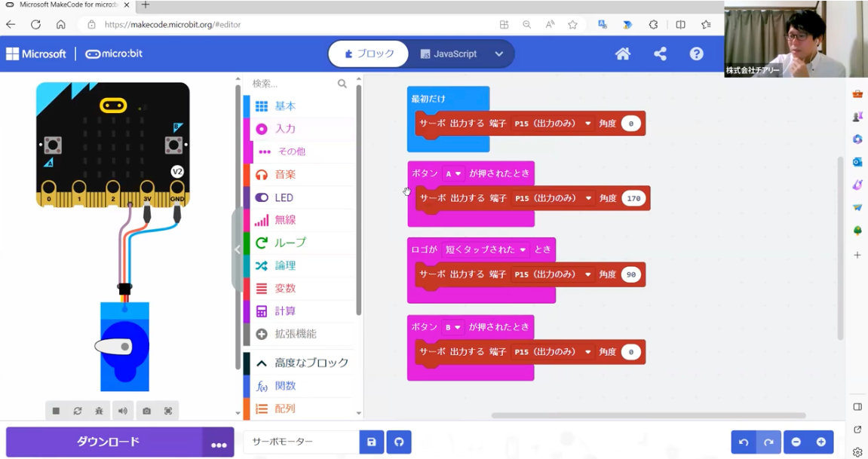This screenshot has height=459, width=868.
Task: Open 音楽 block category
Action: (299, 175)
